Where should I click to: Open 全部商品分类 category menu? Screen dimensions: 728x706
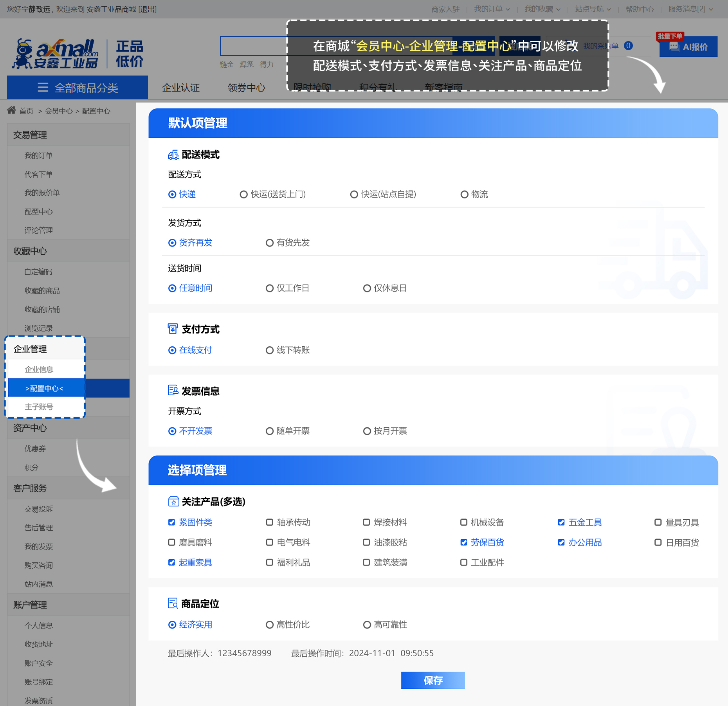(x=77, y=88)
